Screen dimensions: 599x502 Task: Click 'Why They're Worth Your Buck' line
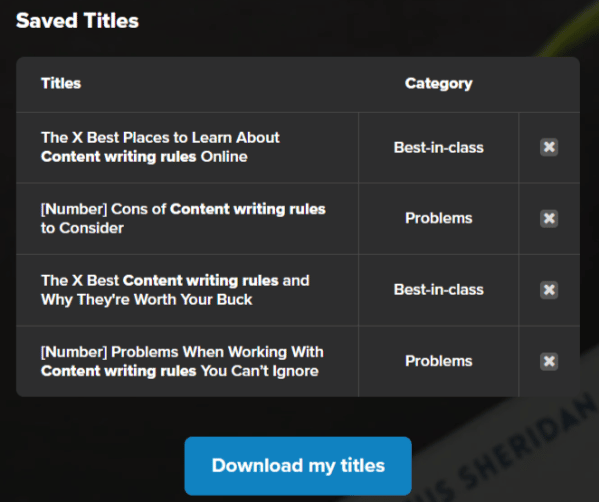[147, 300]
